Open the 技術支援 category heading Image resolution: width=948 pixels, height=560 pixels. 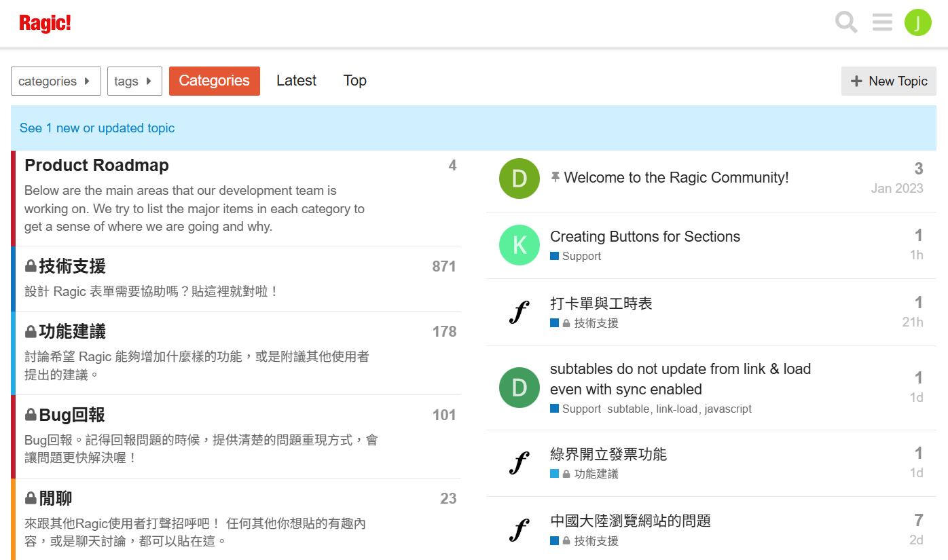[72, 266]
